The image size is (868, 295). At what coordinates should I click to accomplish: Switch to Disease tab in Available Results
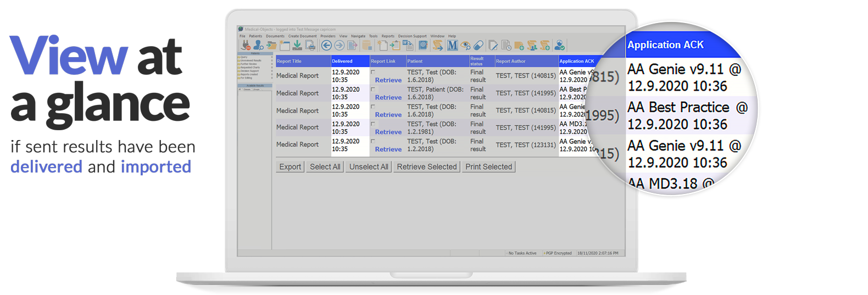tap(247, 89)
